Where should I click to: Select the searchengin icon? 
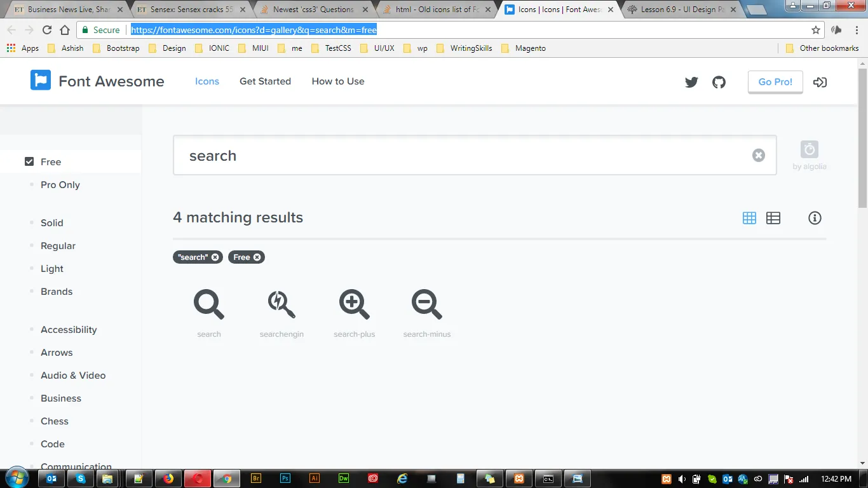coord(281,304)
